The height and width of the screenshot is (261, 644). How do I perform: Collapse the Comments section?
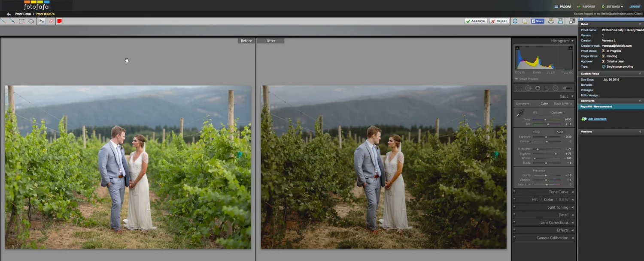[x=640, y=101]
